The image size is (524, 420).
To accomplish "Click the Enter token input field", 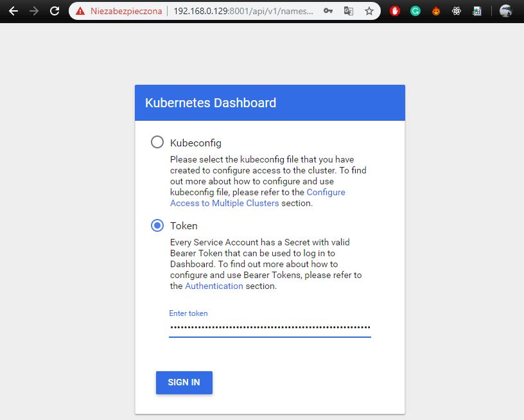I will coord(270,328).
